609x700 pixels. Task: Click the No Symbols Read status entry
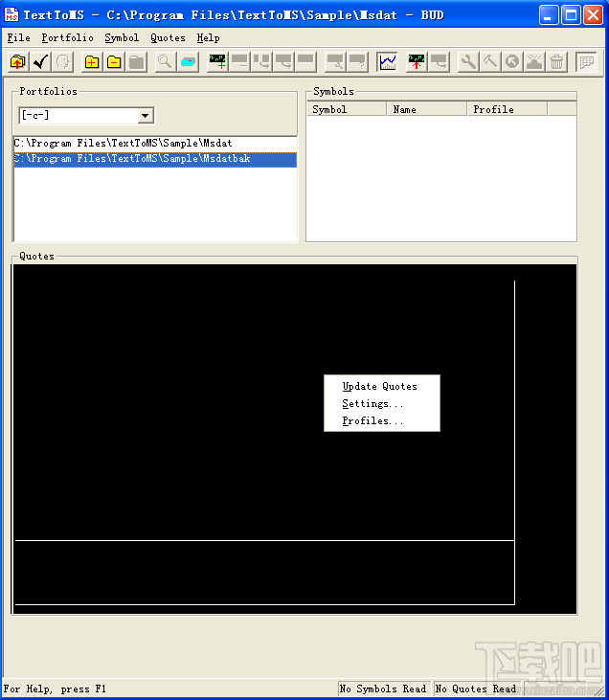coord(383,689)
